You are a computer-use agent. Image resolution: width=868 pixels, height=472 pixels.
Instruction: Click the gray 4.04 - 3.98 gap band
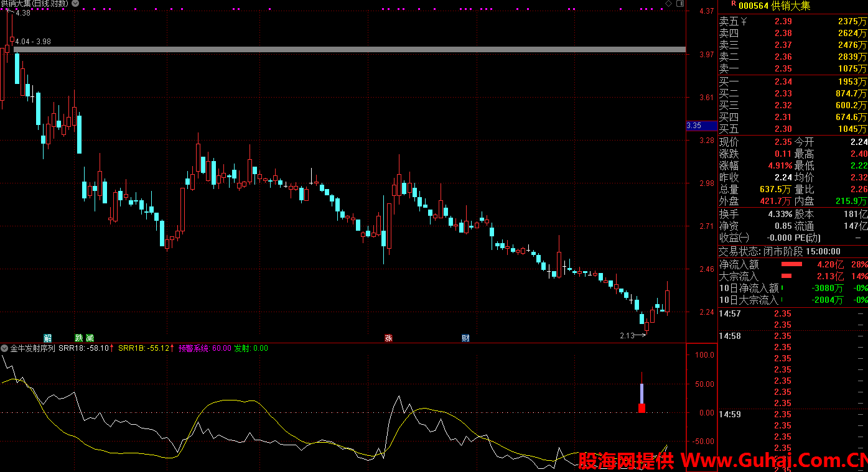pyautogui.click(x=349, y=49)
